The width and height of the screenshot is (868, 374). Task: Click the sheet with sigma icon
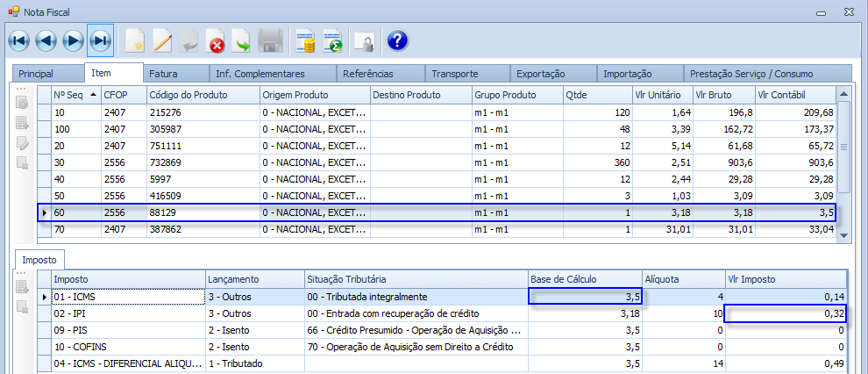pyautogui.click(x=332, y=40)
